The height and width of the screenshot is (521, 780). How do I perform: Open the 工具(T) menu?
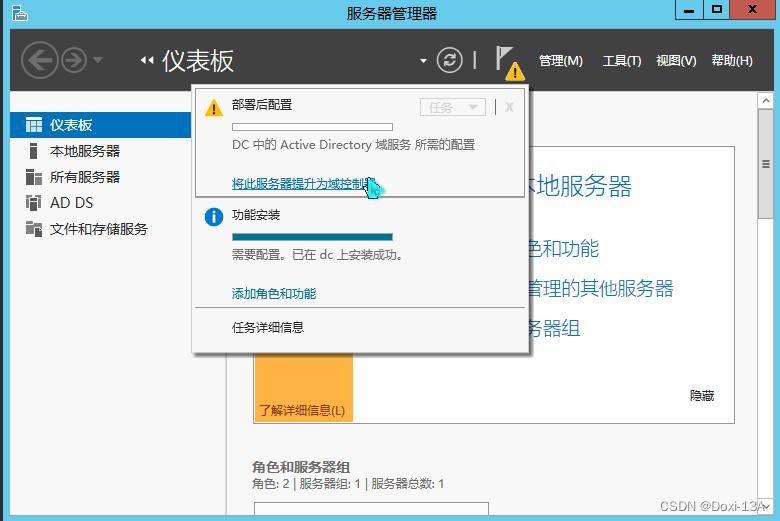point(622,61)
